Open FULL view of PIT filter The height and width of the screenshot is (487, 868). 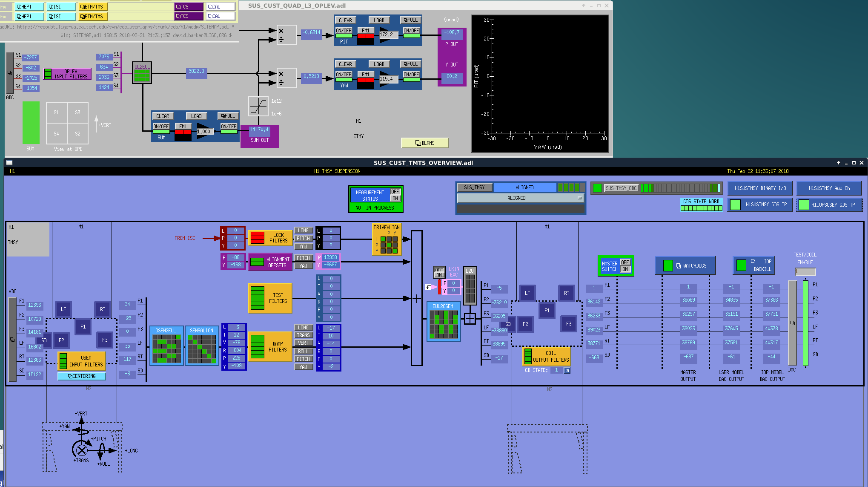pos(410,20)
